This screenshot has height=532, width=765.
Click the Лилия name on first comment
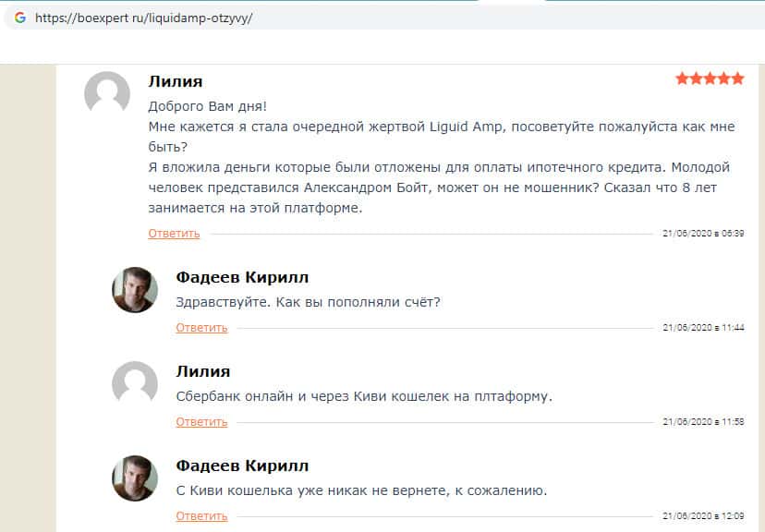(175, 81)
